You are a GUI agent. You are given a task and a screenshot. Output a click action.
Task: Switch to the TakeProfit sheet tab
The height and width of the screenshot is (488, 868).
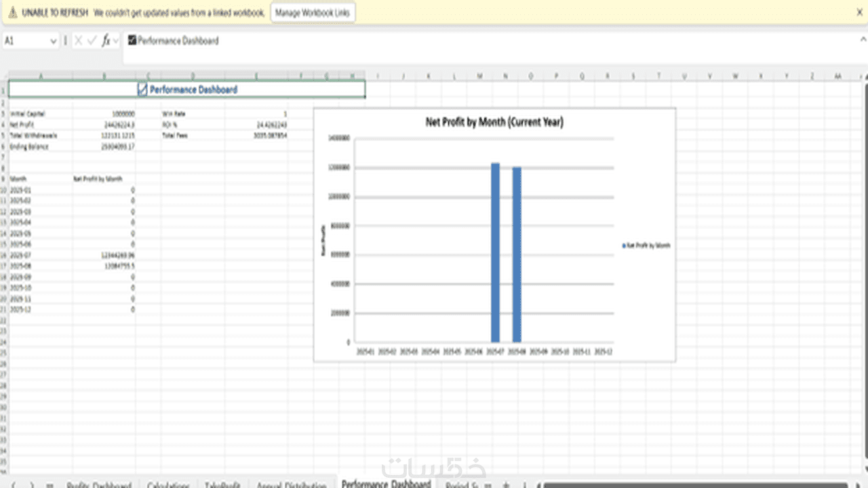point(222,484)
